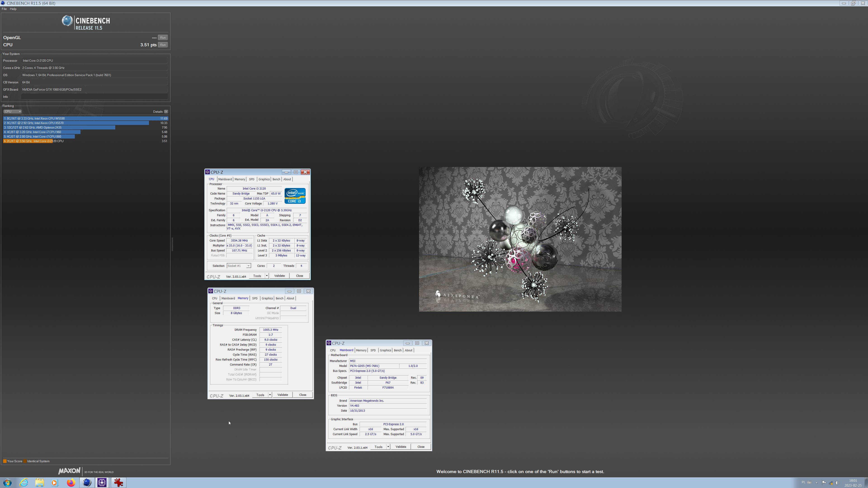Click the Intel Core i3 logo in CPU-Z

coord(295,196)
